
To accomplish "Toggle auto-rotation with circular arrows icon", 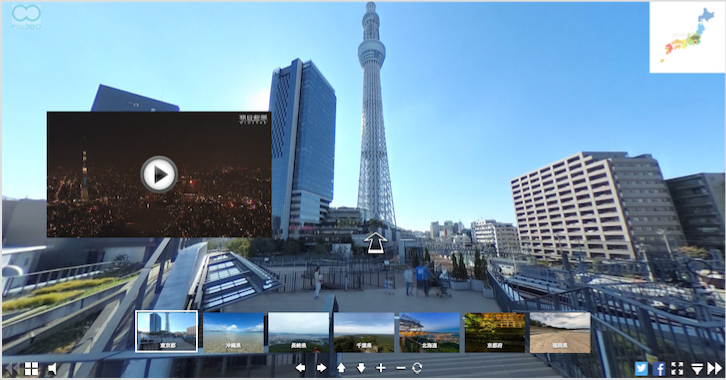I will tap(417, 368).
